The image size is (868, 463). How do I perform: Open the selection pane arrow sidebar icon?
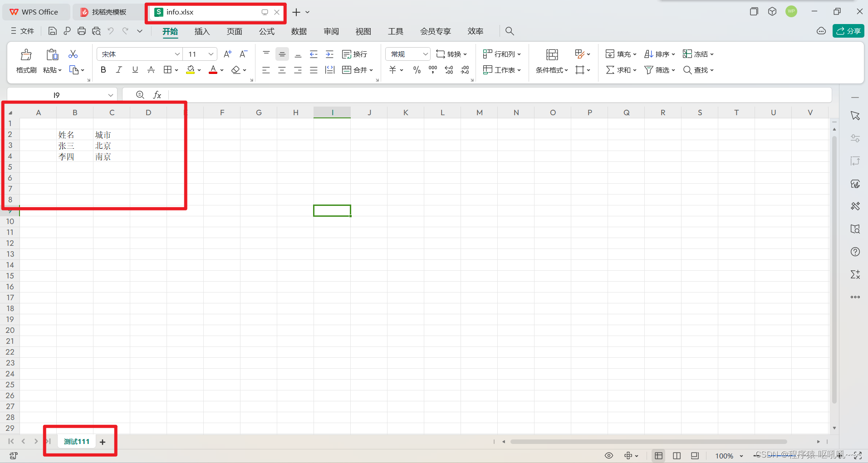tap(855, 116)
